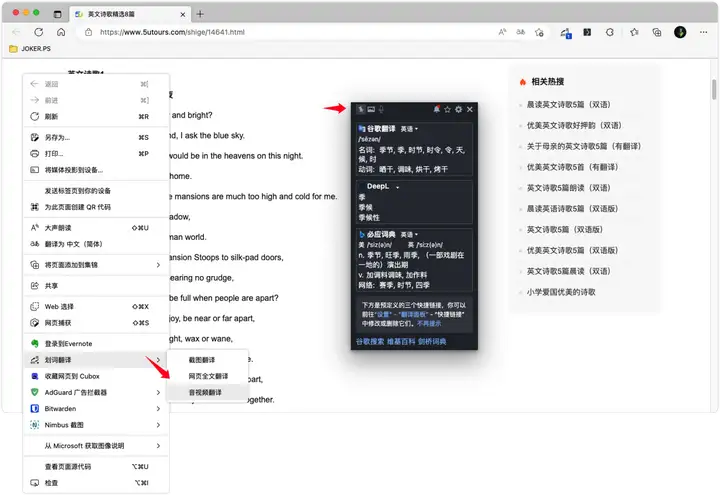
Task: Choose 查看页面源代码 menu item
Action: pos(96,467)
